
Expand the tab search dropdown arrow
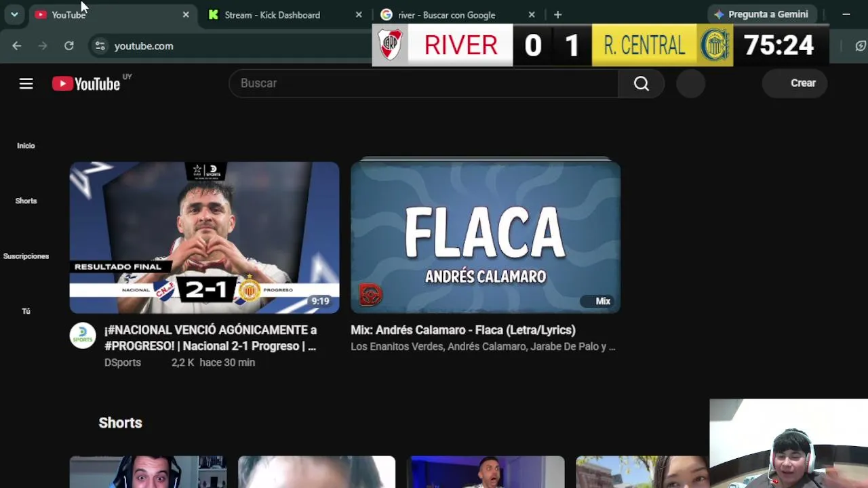point(14,15)
